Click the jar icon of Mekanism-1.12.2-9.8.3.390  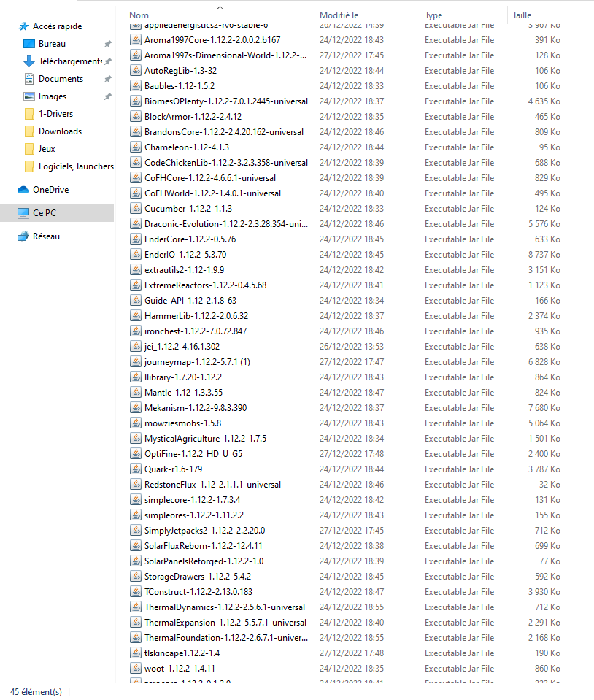(x=136, y=407)
